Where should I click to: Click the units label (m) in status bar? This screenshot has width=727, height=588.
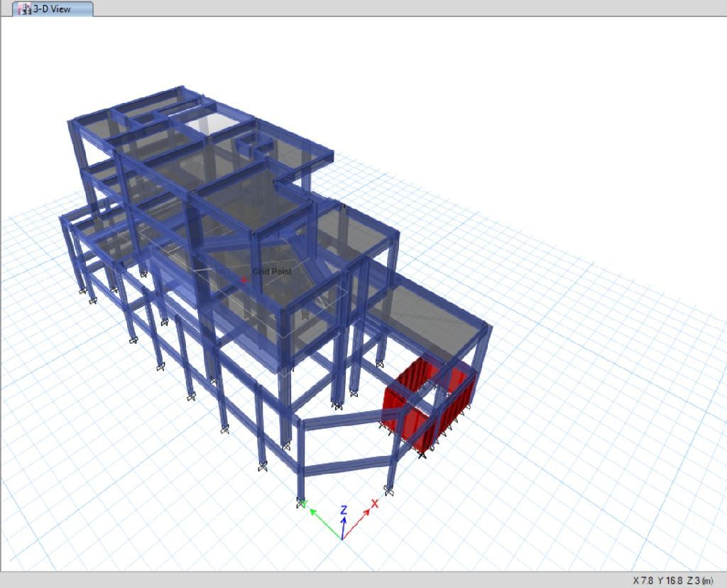pyautogui.click(x=706, y=580)
